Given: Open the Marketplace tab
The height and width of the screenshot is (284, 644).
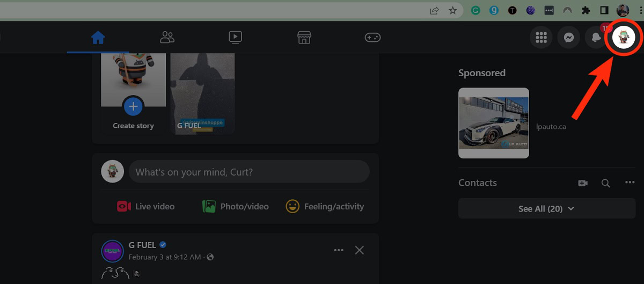Looking at the screenshot, I should pyautogui.click(x=304, y=38).
